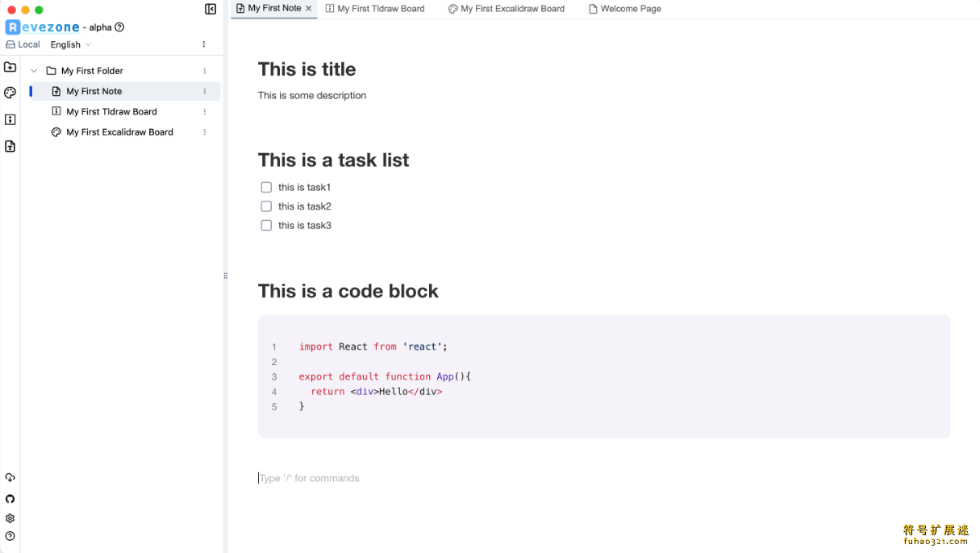Collapse My First Folder chevron
Image resolution: width=980 pixels, height=553 pixels.
[34, 71]
